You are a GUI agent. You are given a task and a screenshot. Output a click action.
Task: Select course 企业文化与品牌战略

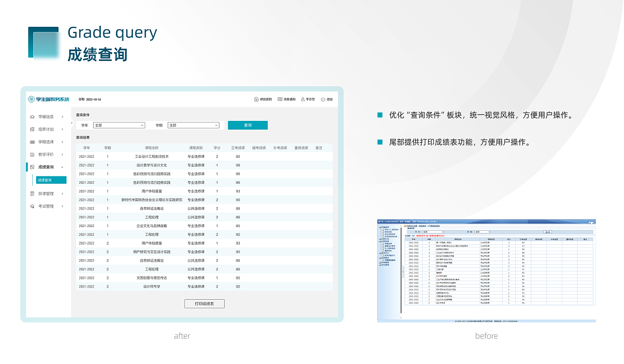click(x=152, y=226)
